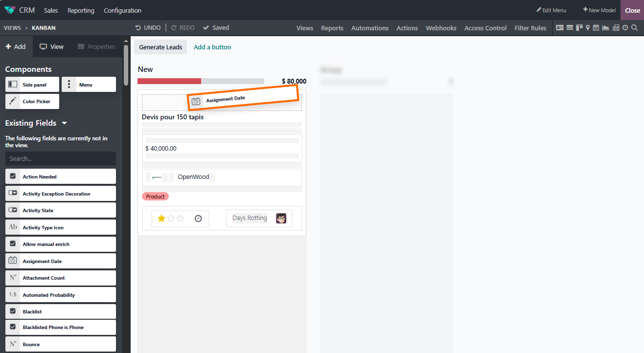Screen dimensions: 644x353
Task: Open the Sales menu
Action: coord(51,10)
